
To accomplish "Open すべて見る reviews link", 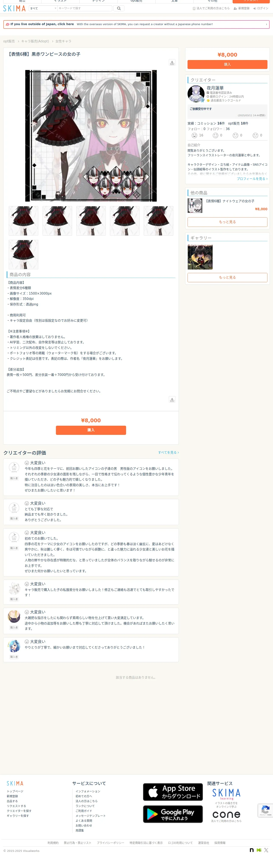I will 168,453.
